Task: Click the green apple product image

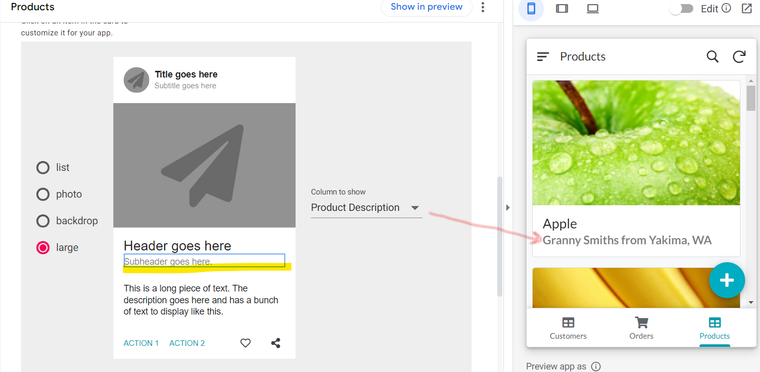Action: [x=636, y=143]
